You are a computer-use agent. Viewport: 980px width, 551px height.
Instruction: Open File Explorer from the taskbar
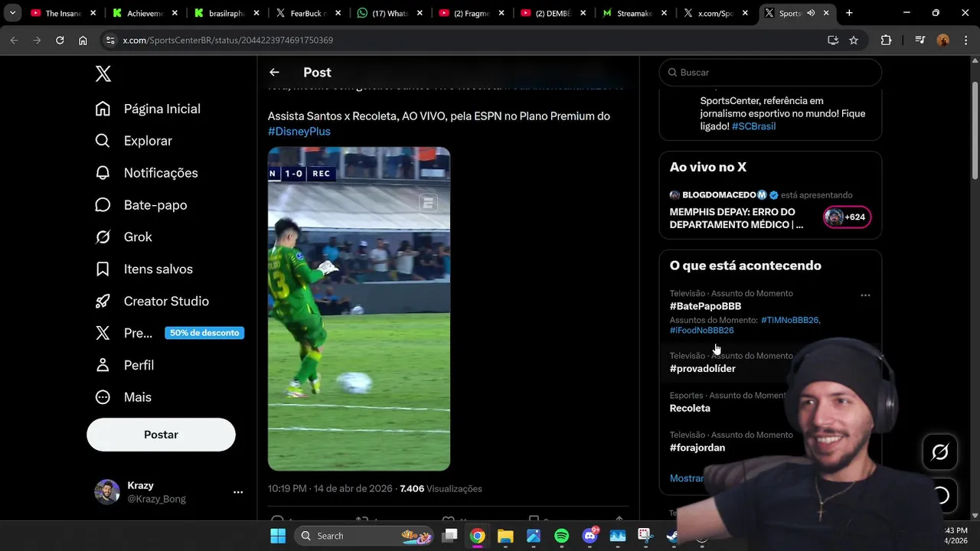[x=505, y=536]
